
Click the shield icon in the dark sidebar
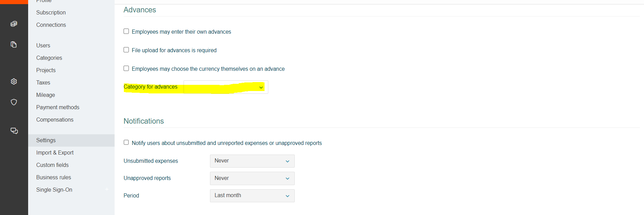point(14,102)
